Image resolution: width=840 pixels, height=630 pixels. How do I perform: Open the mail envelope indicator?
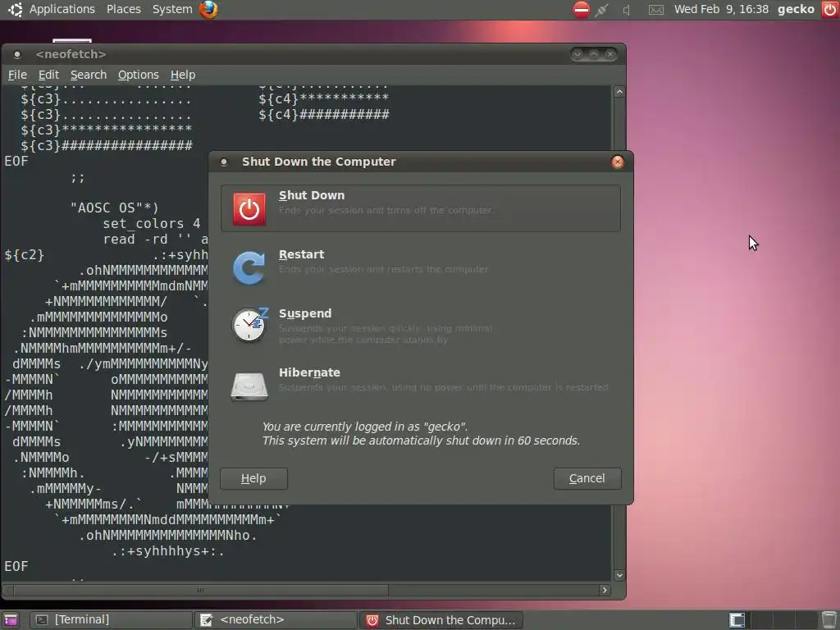click(656, 10)
